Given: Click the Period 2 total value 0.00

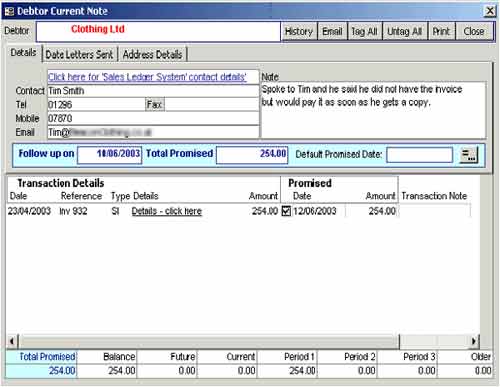Looking at the screenshot, I should point(367,371).
